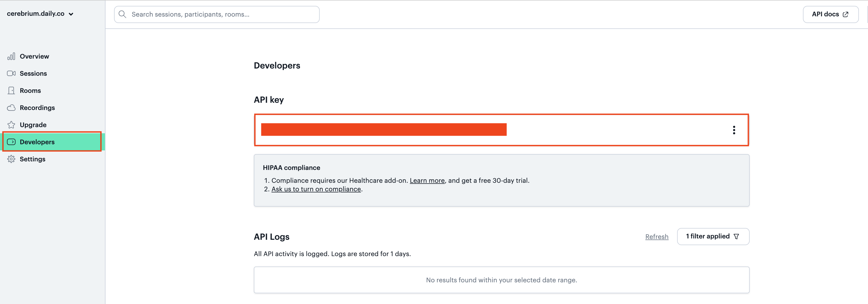Select the Settings sidebar item
This screenshot has height=304, width=868.
pyautogui.click(x=32, y=159)
